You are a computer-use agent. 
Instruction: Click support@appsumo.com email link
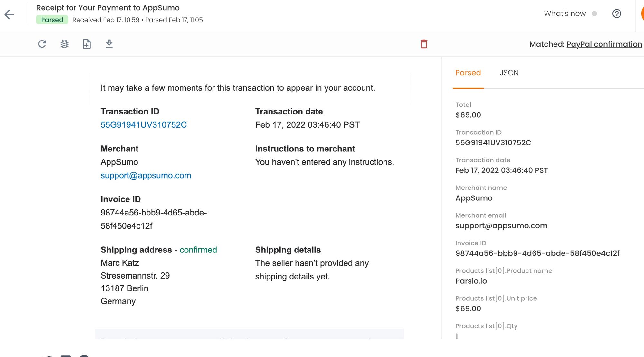146,176
